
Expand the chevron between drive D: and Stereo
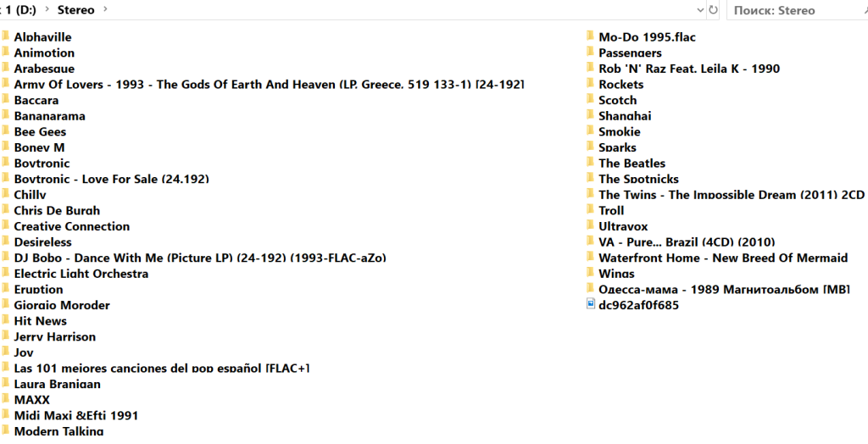point(47,9)
